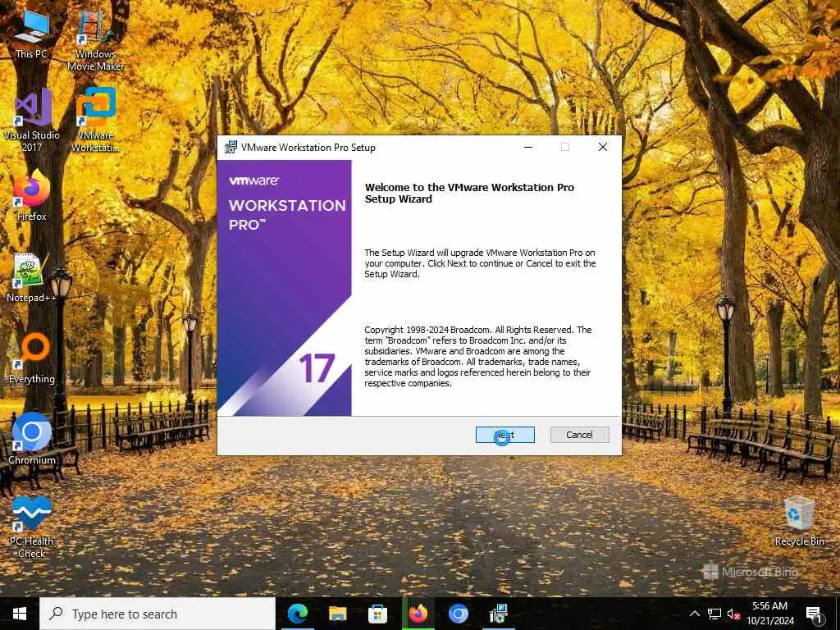Select the Recycle Bin desktop icon
This screenshot has height=630, width=840.
(x=799, y=521)
